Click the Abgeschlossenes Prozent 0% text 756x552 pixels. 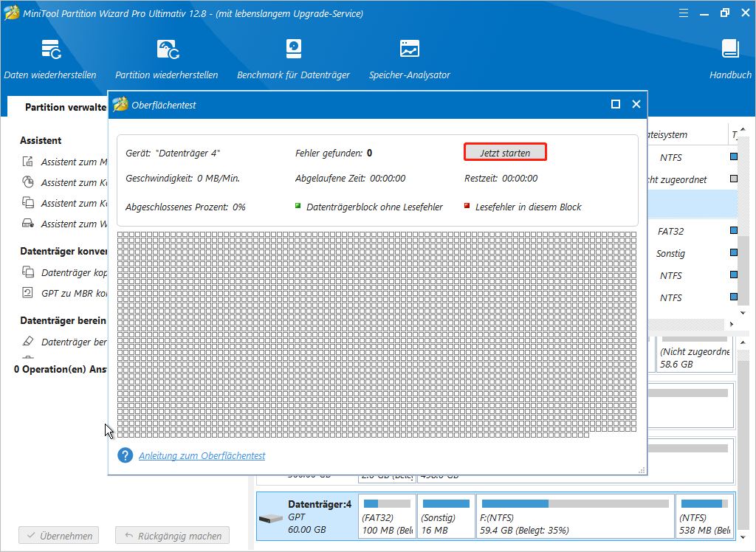(x=185, y=207)
